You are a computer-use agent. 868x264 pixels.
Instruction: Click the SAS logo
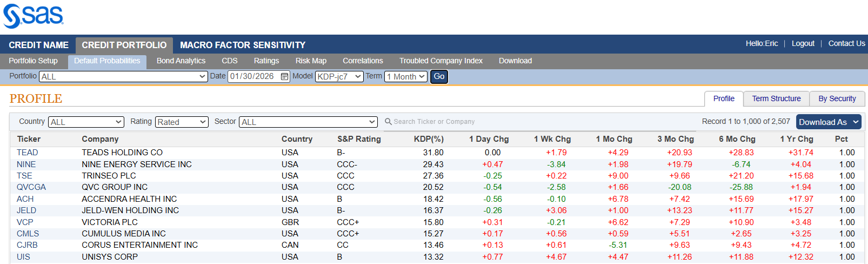33,16
